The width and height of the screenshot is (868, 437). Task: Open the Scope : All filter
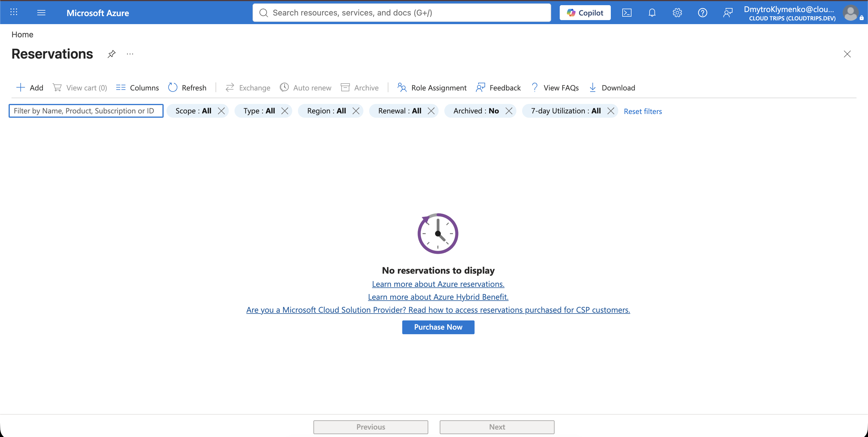pyautogui.click(x=193, y=111)
